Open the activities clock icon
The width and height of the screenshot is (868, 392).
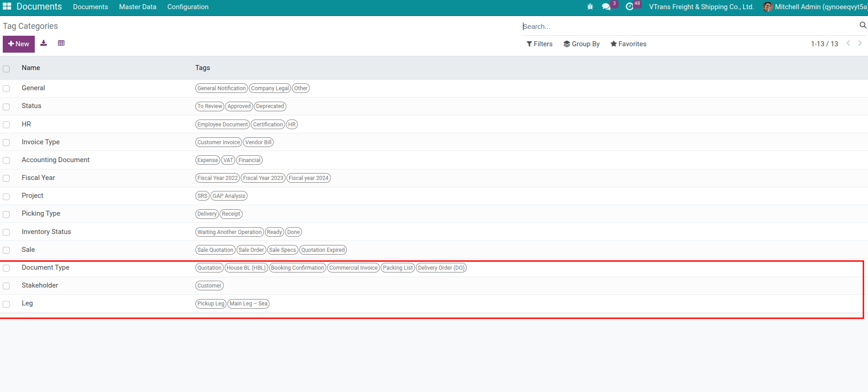(630, 7)
